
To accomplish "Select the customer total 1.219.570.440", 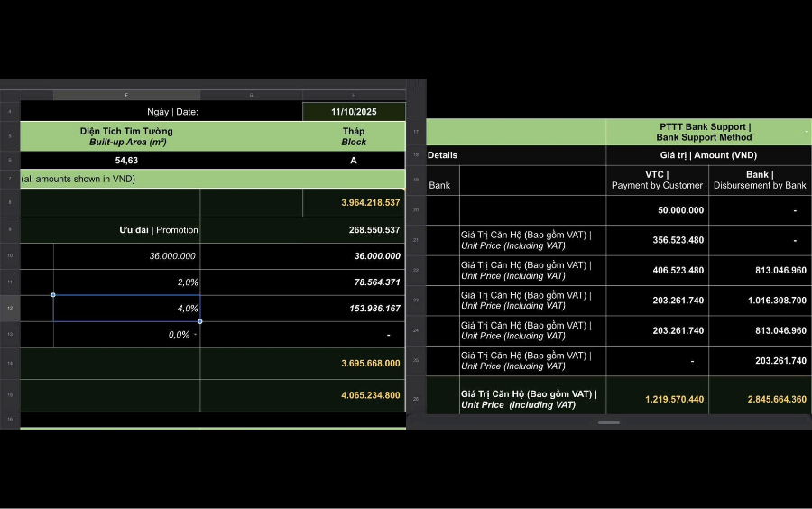I will coord(658,399).
